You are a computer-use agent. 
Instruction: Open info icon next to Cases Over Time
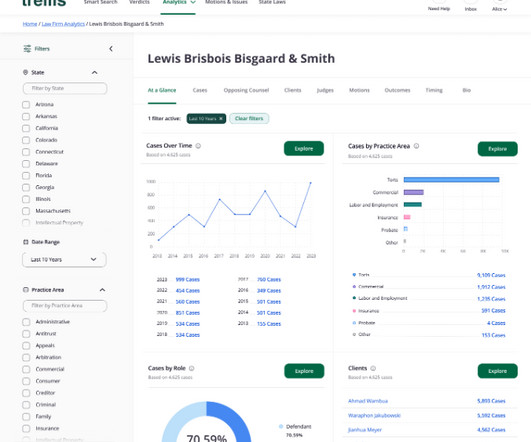tap(198, 146)
